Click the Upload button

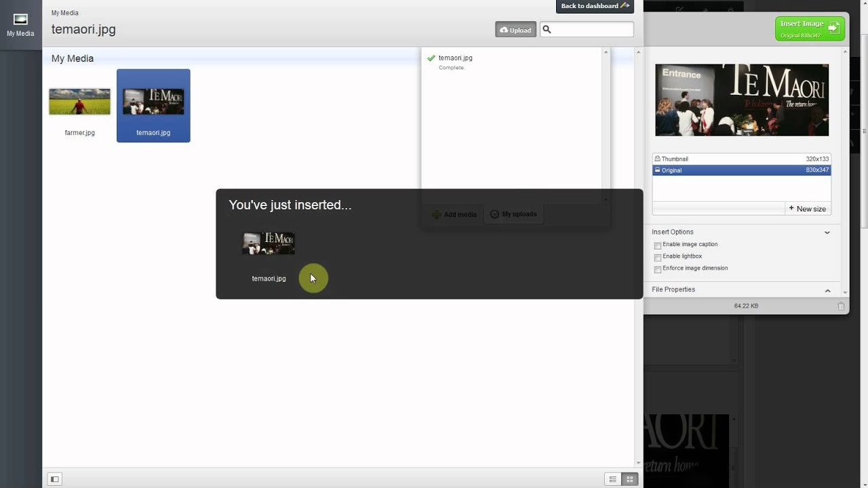515,30
